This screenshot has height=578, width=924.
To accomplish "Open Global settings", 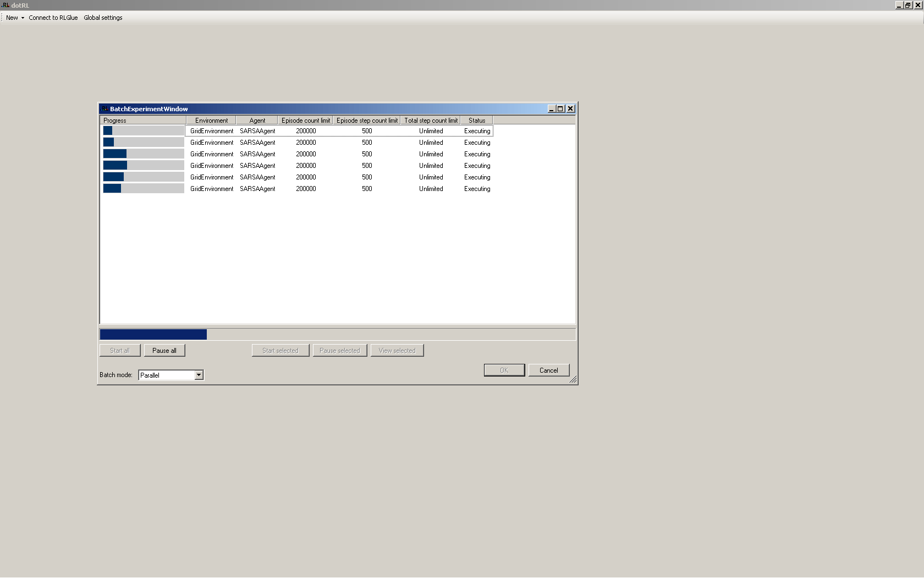I will pyautogui.click(x=103, y=18).
